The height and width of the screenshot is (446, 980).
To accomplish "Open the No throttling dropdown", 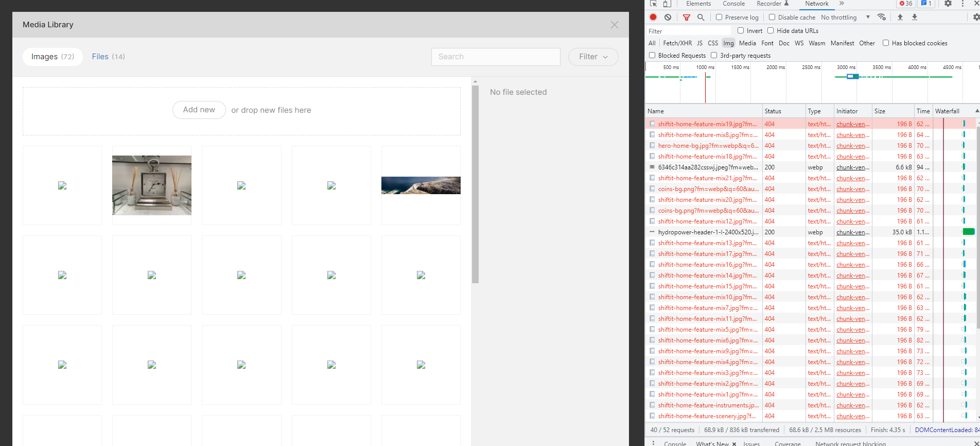I will point(845,17).
